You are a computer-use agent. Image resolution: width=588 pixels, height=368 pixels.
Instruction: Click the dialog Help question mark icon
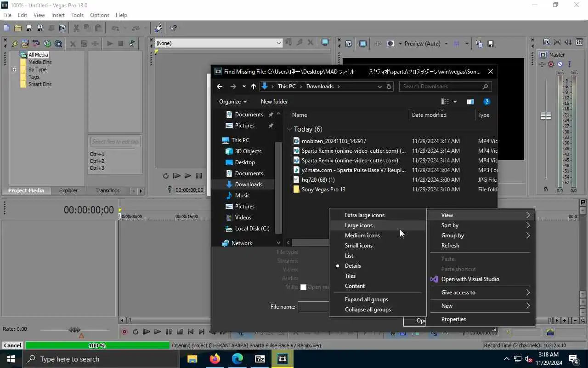point(487,102)
